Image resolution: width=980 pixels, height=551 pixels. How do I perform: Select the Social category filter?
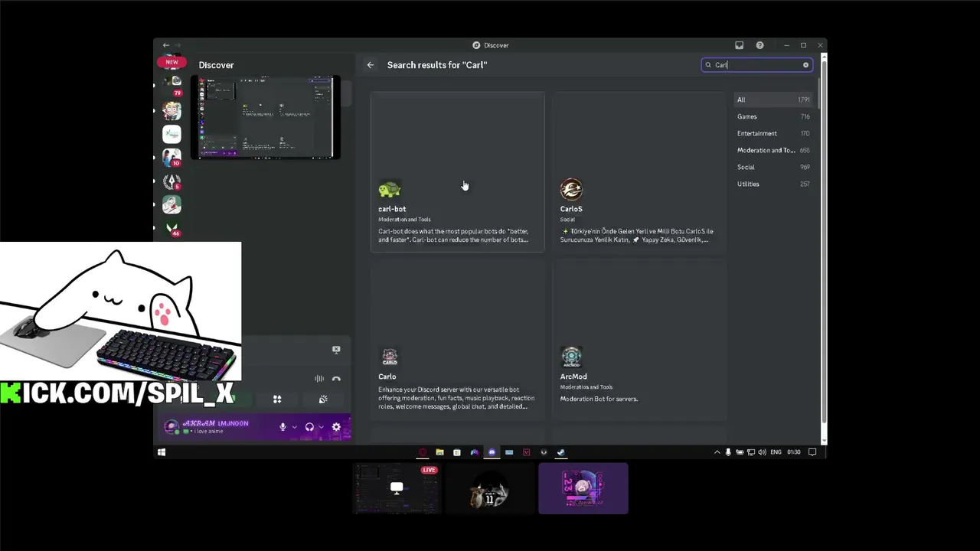[773, 167]
